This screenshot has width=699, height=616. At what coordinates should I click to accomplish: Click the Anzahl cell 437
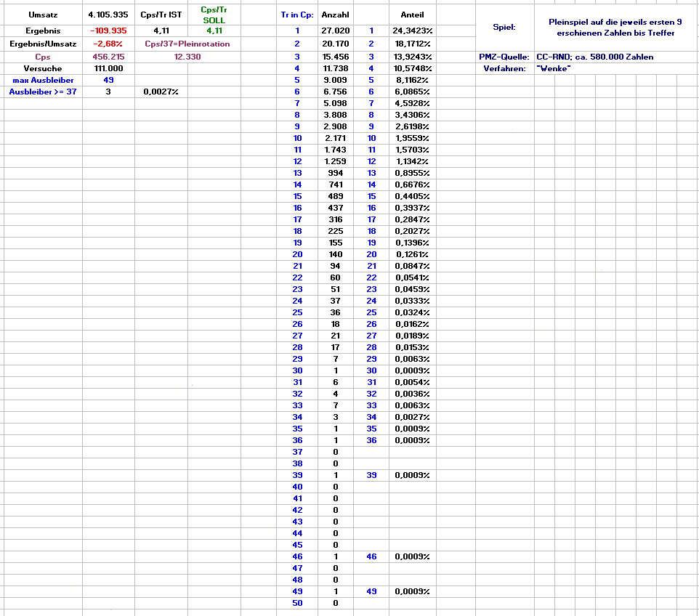(x=335, y=208)
